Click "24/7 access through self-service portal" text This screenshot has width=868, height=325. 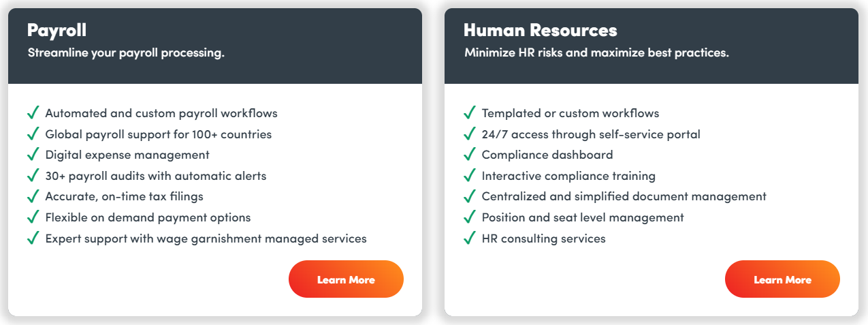pyautogui.click(x=591, y=134)
